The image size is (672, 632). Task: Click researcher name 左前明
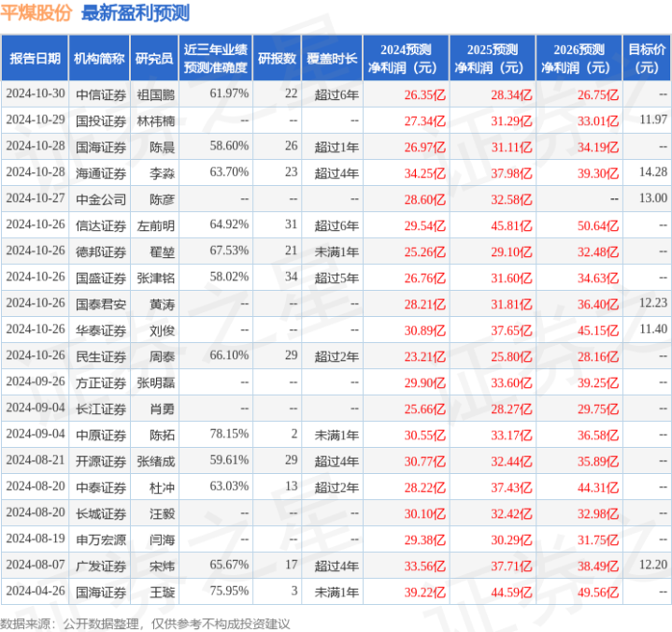point(155,225)
